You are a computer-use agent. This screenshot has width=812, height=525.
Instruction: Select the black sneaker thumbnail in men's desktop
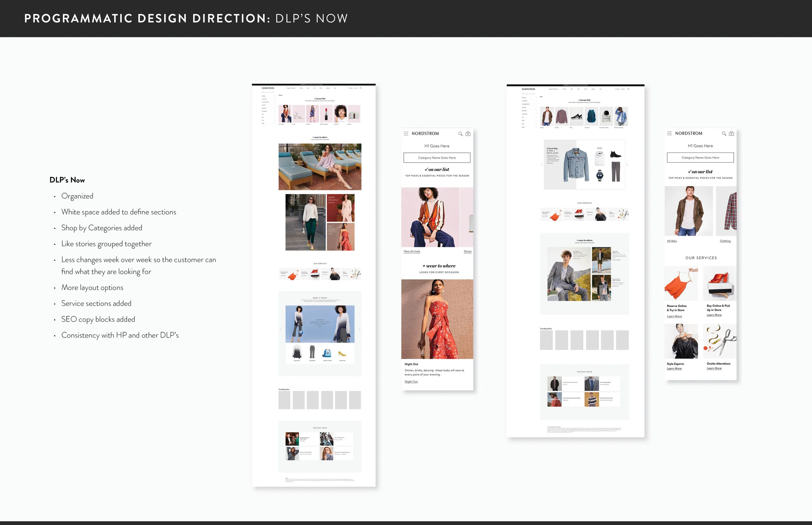coord(576,116)
